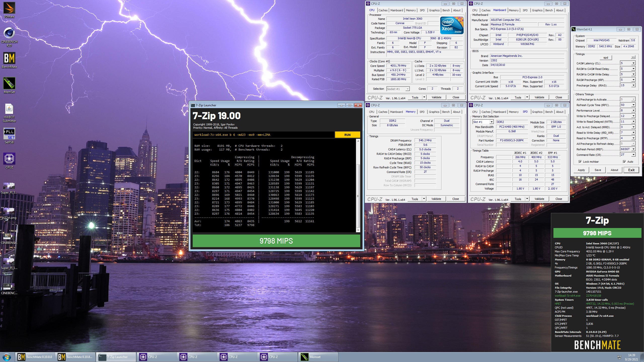Click the BenchMate 9798 MIPS green score banner
This screenshot has height=362, width=644.
tap(597, 233)
